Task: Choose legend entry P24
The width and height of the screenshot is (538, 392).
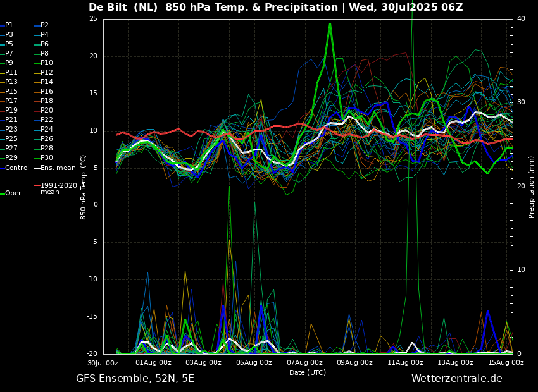Action: [x=47, y=129]
